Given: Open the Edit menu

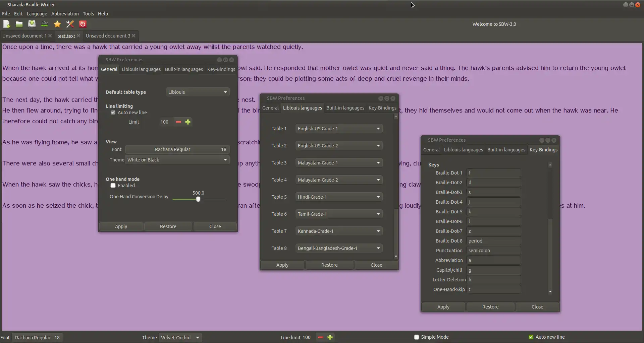Looking at the screenshot, I should [18, 14].
